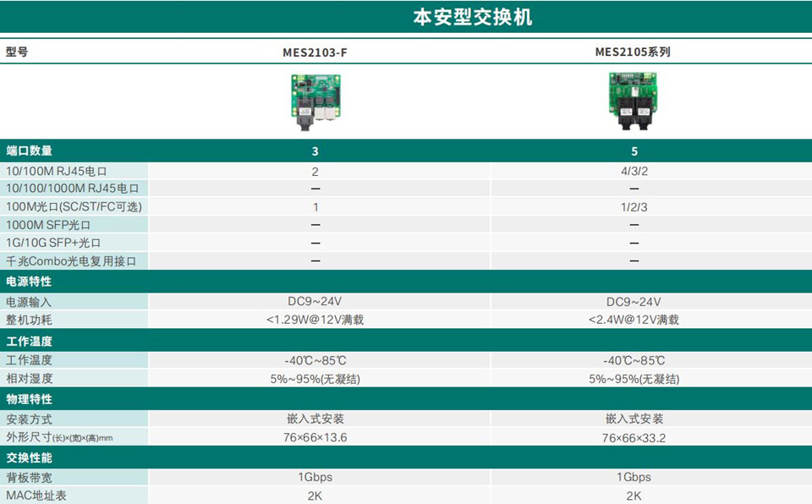Image resolution: width=812 pixels, height=504 pixels.
Task: Click the dimension value 76×66×33.2
Action: [x=634, y=438]
